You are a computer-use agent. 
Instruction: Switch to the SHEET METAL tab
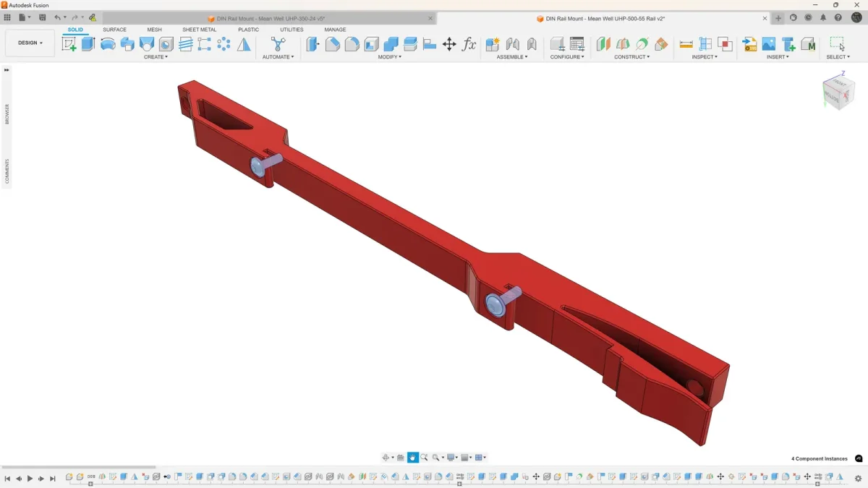(x=199, y=30)
